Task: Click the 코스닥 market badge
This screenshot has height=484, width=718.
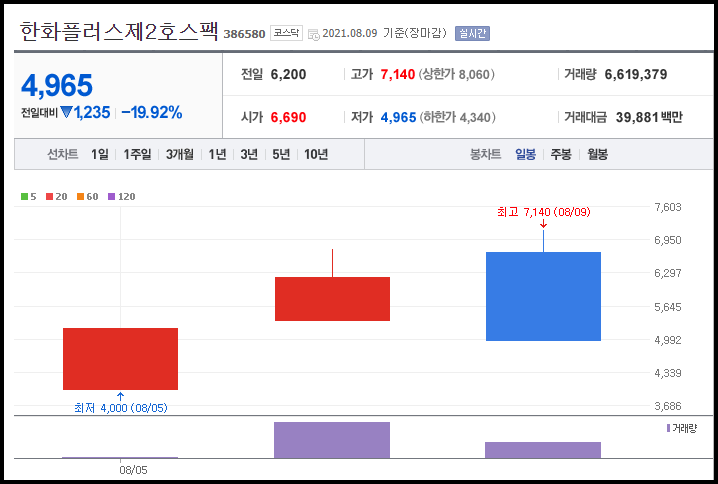Action: click(x=286, y=33)
